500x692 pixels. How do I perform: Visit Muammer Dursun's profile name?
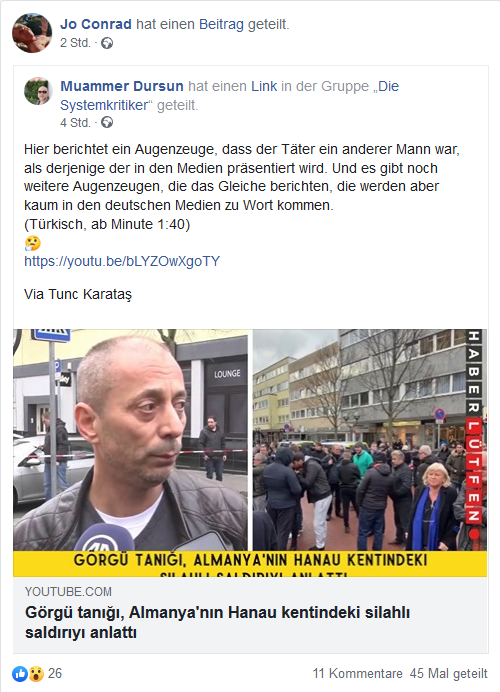(x=122, y=86)
